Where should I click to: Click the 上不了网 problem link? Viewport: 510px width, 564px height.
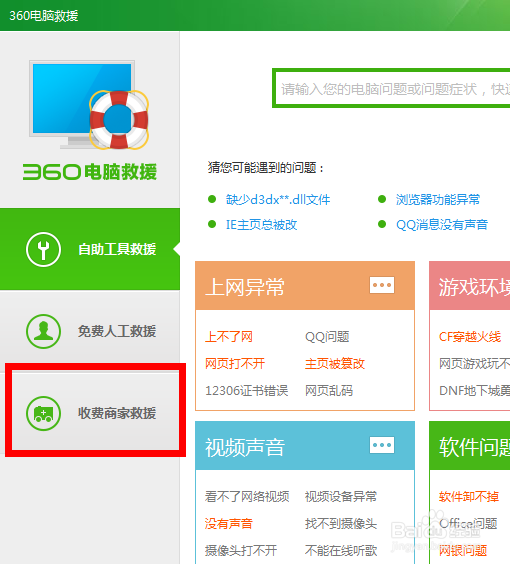coord(229,337)
